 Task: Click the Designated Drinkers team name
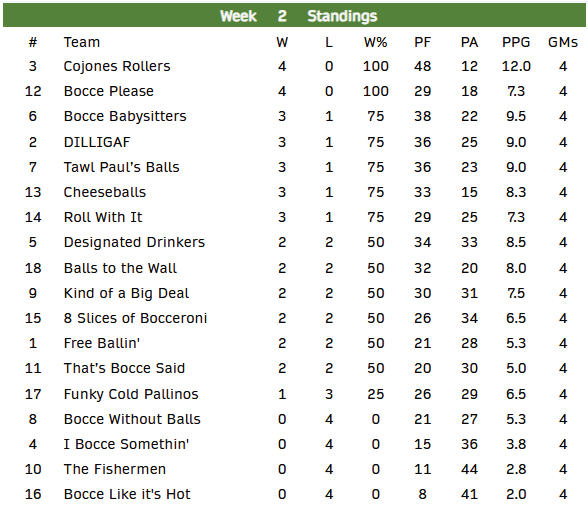coord(134,242)
